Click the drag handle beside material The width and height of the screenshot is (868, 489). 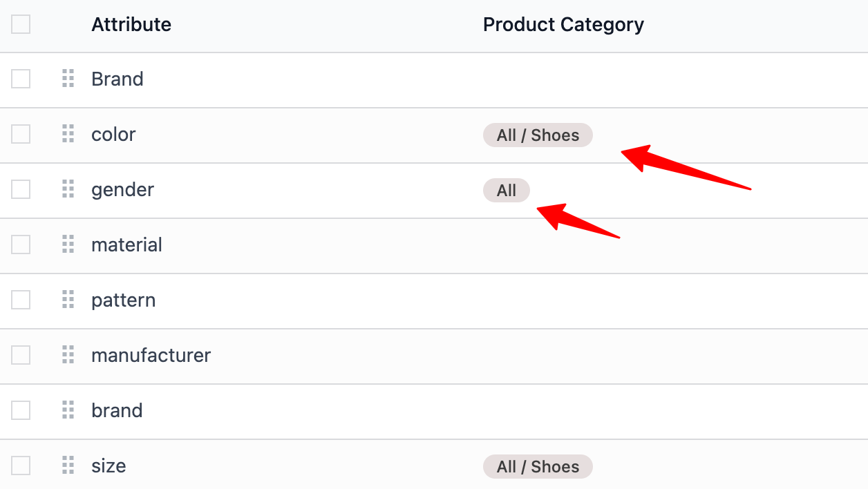click(x=68, y=245)
